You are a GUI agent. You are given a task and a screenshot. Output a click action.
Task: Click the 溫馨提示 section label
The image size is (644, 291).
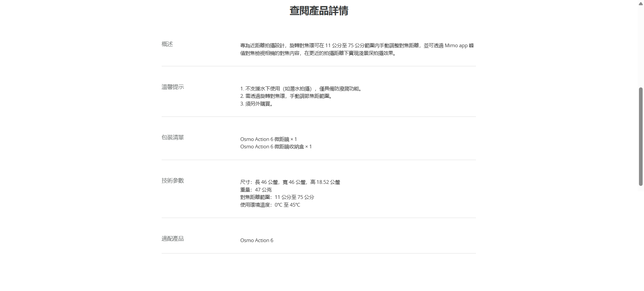click(x=173, y=87)
